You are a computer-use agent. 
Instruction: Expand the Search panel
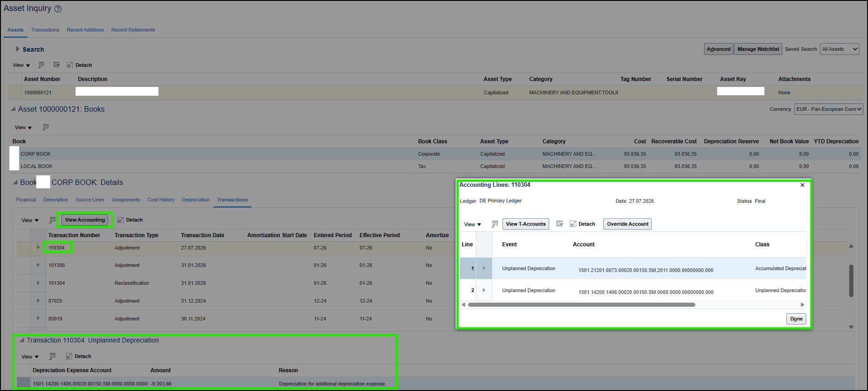pos(17,49)
